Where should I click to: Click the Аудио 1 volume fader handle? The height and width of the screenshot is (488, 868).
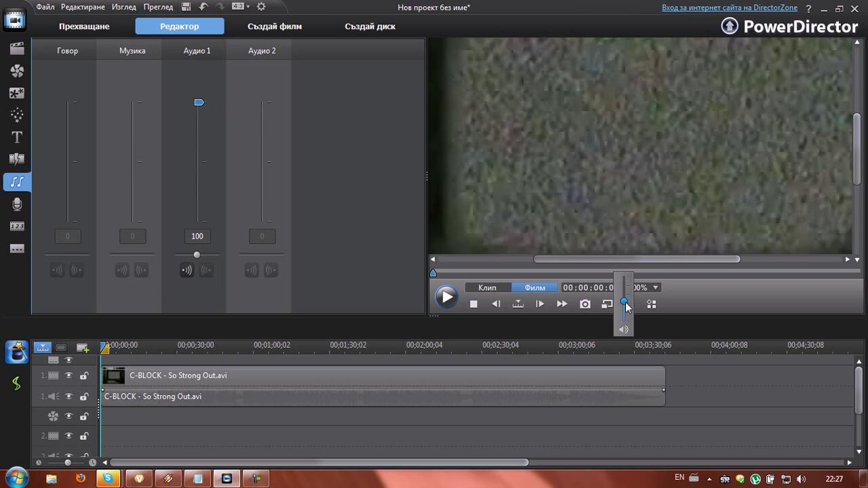coord(199,102)
